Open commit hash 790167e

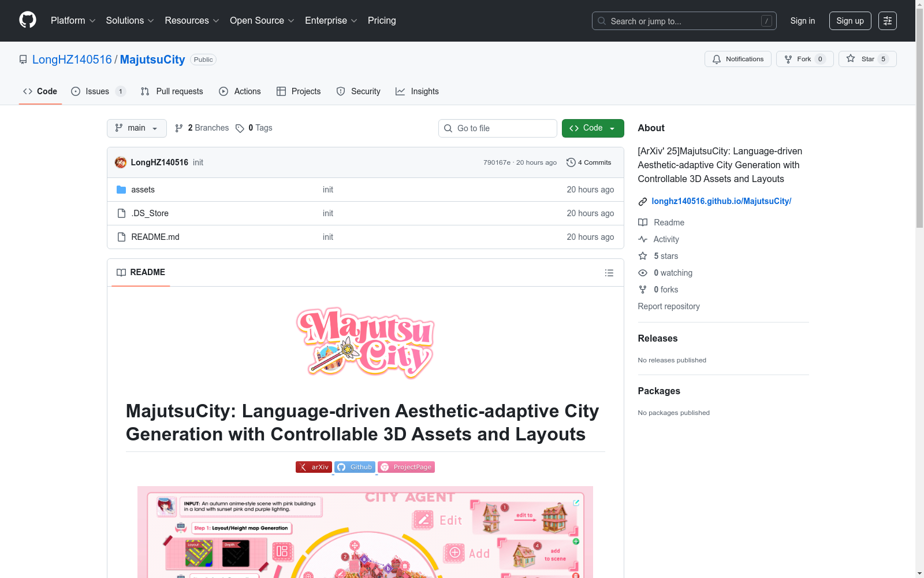tap(497, 162)
